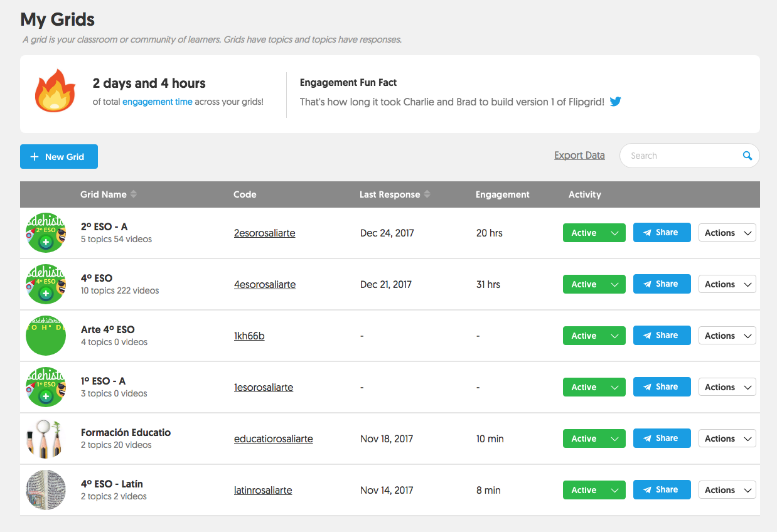The height and width of the screenshot is (532, 777).
Task: Change Active status of Formación Educatio
Action: pyautogui.click(x=614, y=439)
